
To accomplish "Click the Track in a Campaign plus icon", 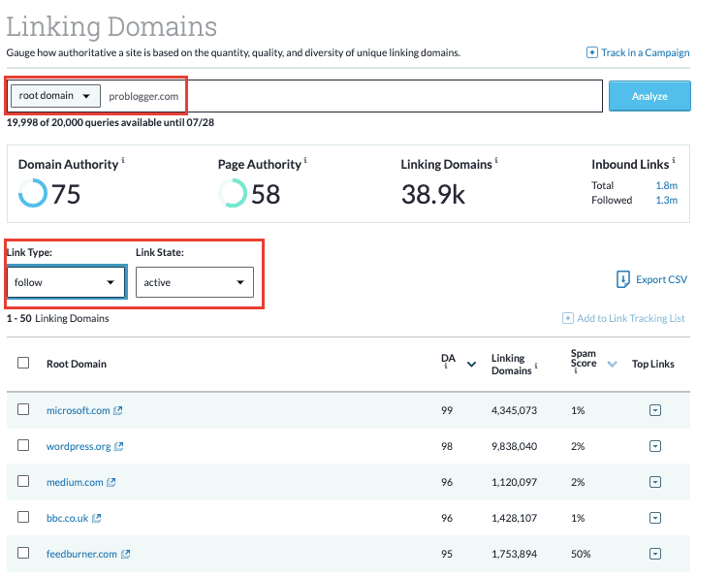I will point(592,52).
